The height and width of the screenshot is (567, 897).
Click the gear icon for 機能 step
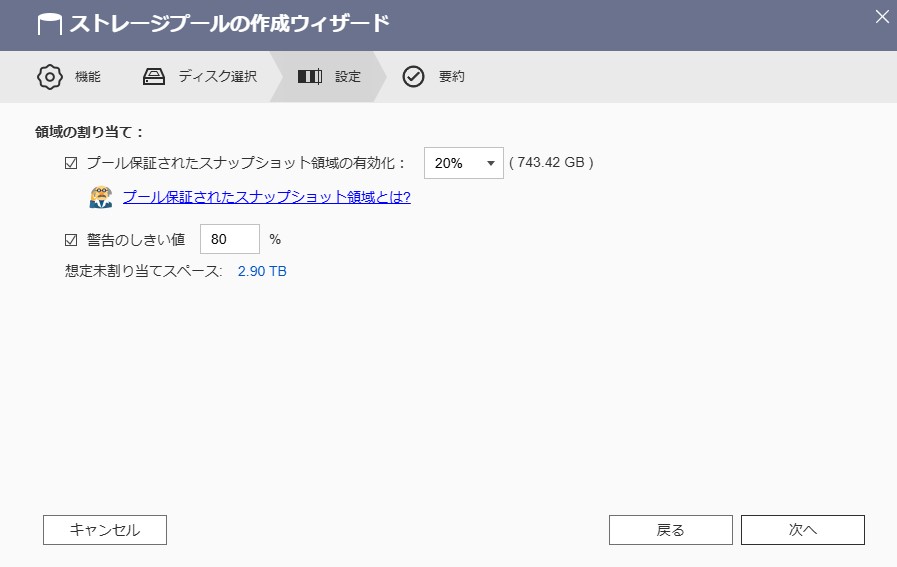(50, 77)
